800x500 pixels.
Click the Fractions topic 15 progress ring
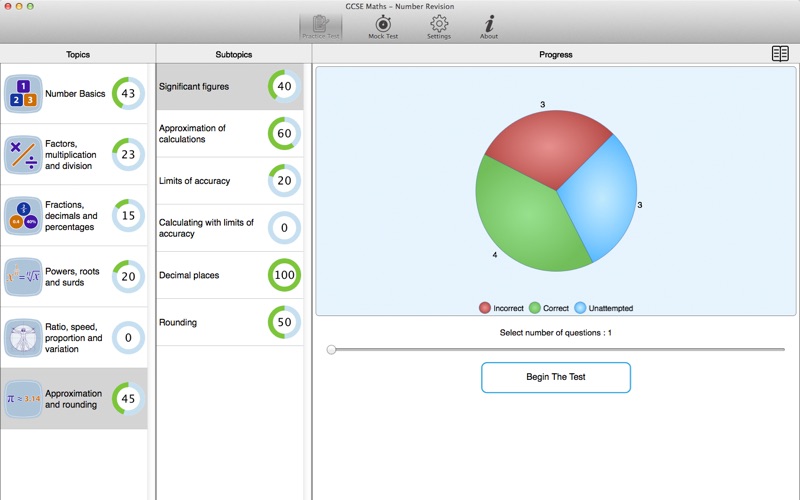[x=128, y=215]
